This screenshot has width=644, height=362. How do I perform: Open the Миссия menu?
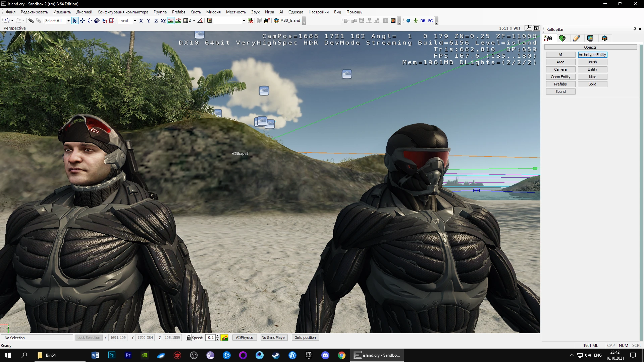pos(213,12)
